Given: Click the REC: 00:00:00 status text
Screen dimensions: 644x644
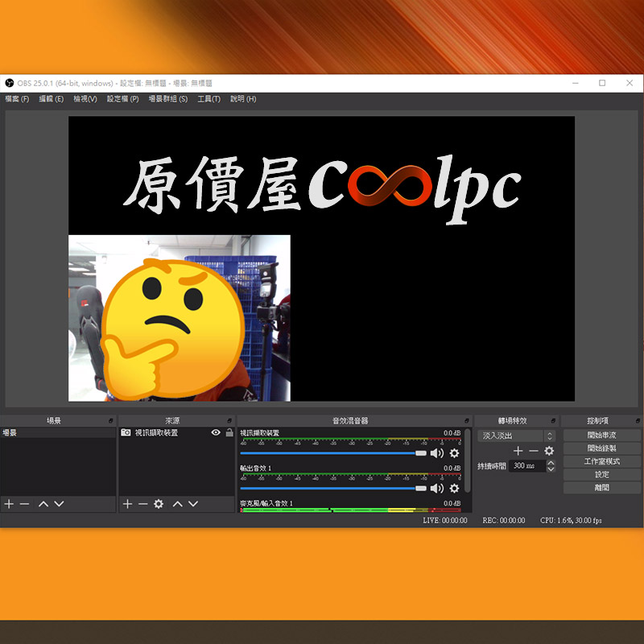Looking at the screenshot, I should click(x=504, y=520).
